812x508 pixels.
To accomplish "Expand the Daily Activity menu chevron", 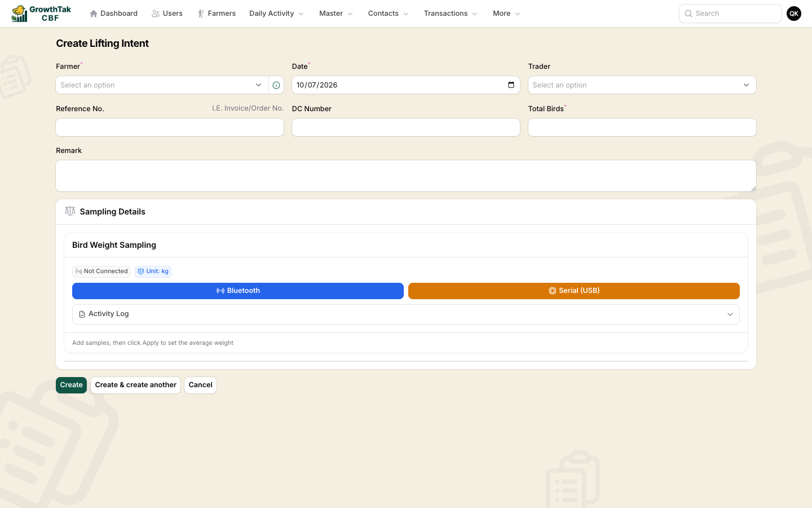I will 301,14.
